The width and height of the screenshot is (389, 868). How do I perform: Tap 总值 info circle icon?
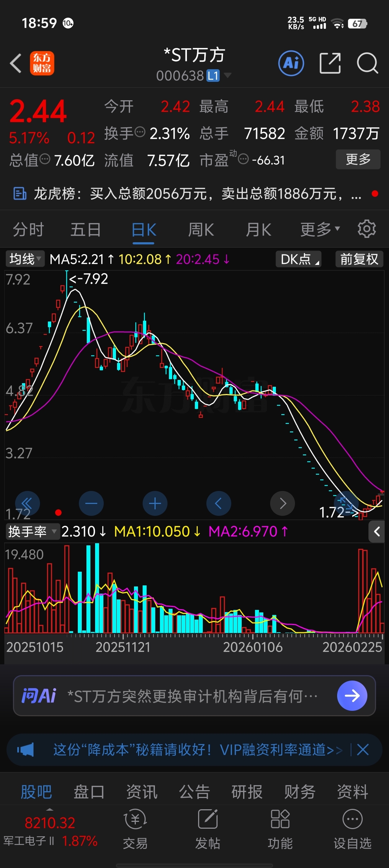tap(45, 159)
